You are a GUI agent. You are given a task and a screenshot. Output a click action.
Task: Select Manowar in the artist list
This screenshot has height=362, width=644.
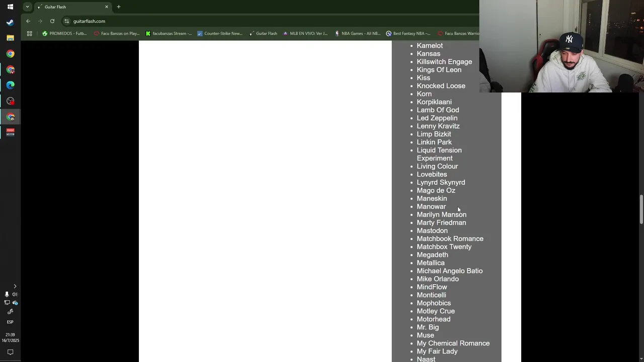click(431, 207)
